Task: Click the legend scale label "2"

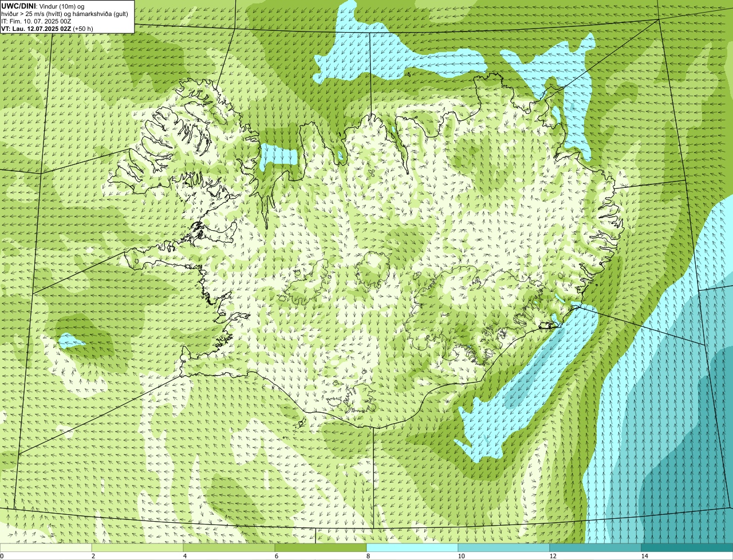Action: (x=93, y=556)
